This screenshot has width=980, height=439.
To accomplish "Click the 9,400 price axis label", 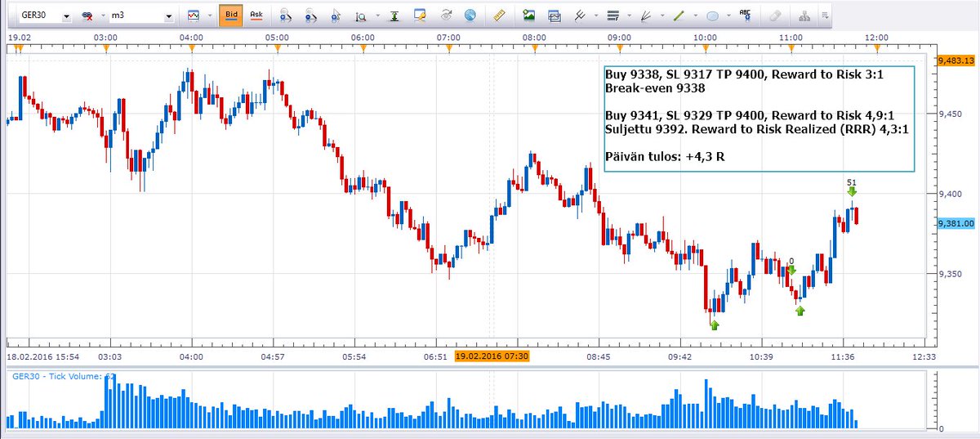I will [948, 194].
